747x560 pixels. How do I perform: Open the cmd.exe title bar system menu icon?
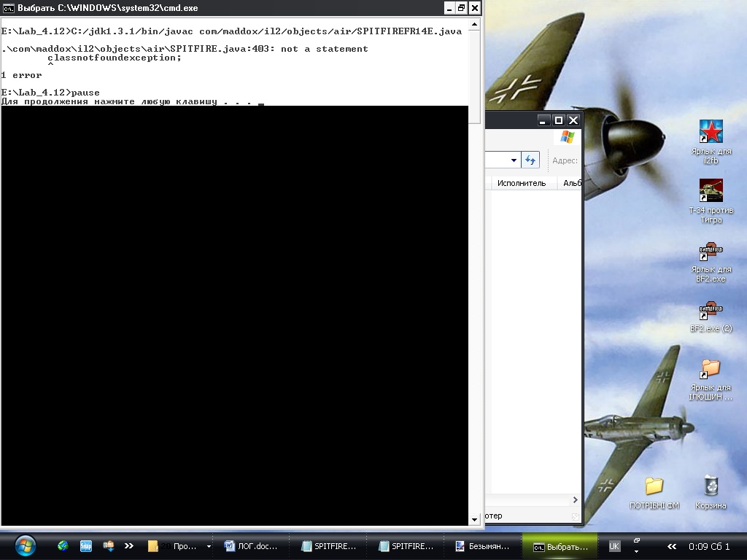click(8, 8)
